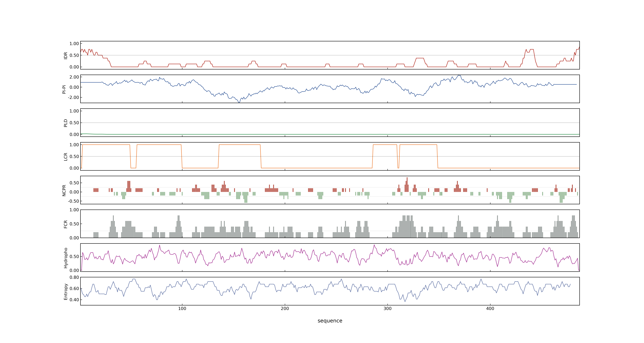Click the 0.00 tick on IDR axis
Image resolution: width=644 pixels, height=343 pixels.
coord(74,67)
